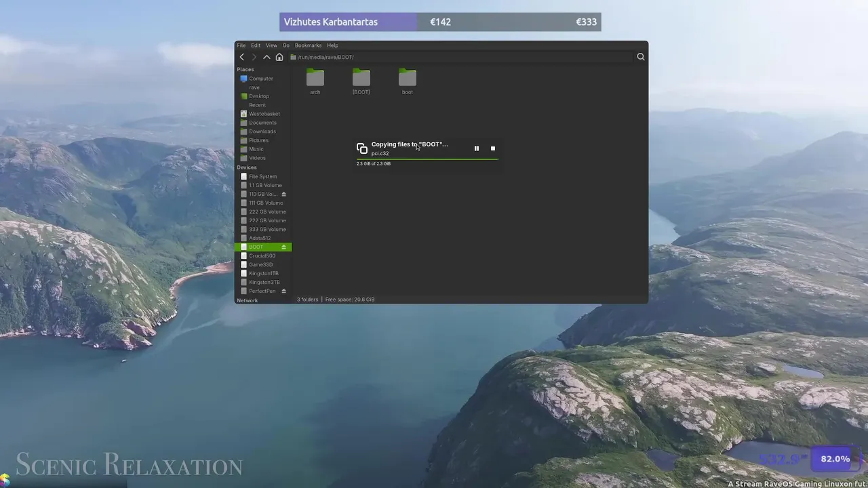Click the copy progress bar
868x488 pixels.
pos(427,159)
